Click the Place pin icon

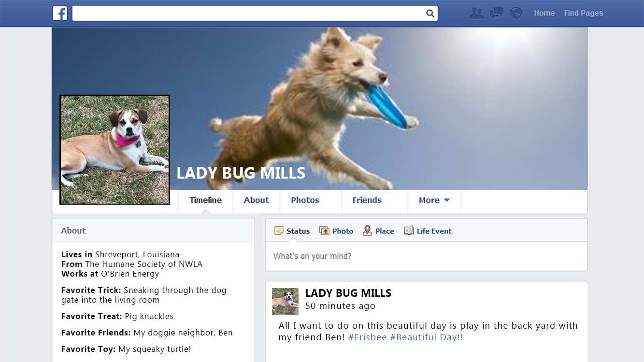pyautogui.click(x=367, y=231)
